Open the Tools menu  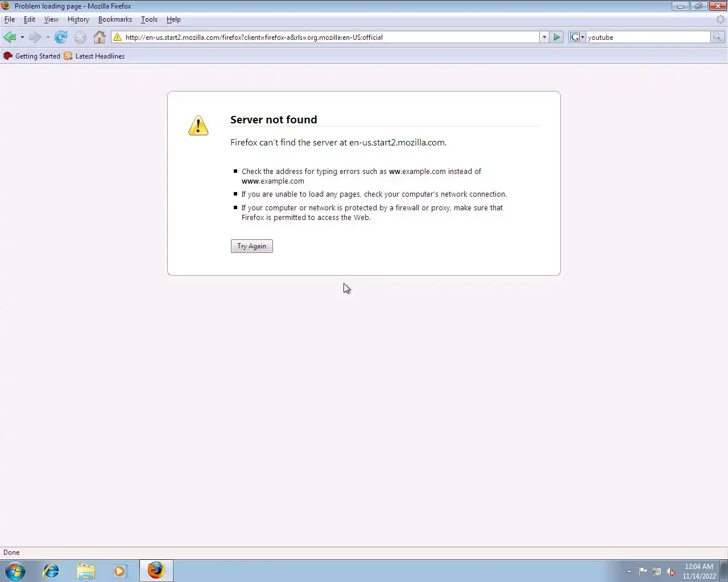pyautogui.click(x=149, y=19)
